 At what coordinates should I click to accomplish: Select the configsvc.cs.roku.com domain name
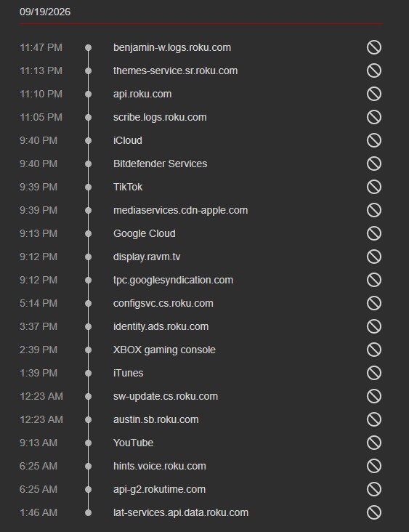click(163, 303)
